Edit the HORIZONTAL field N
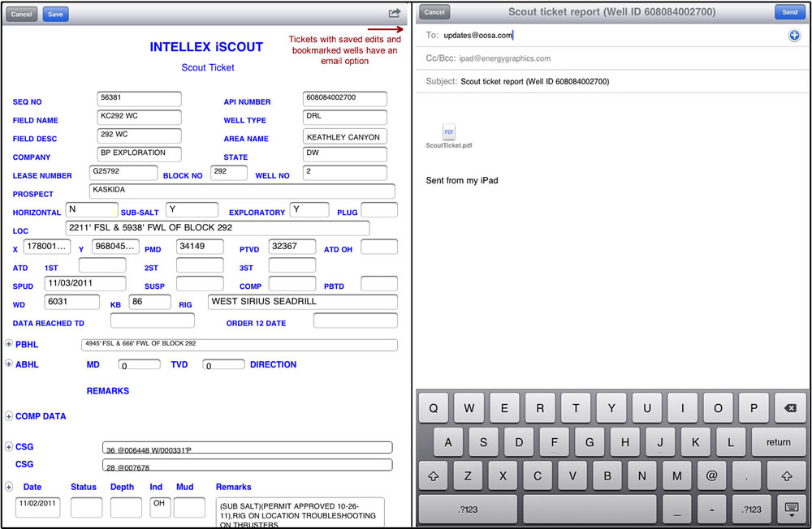The height and width of the screenshot is (529, 812). click(x=92, y=209)
